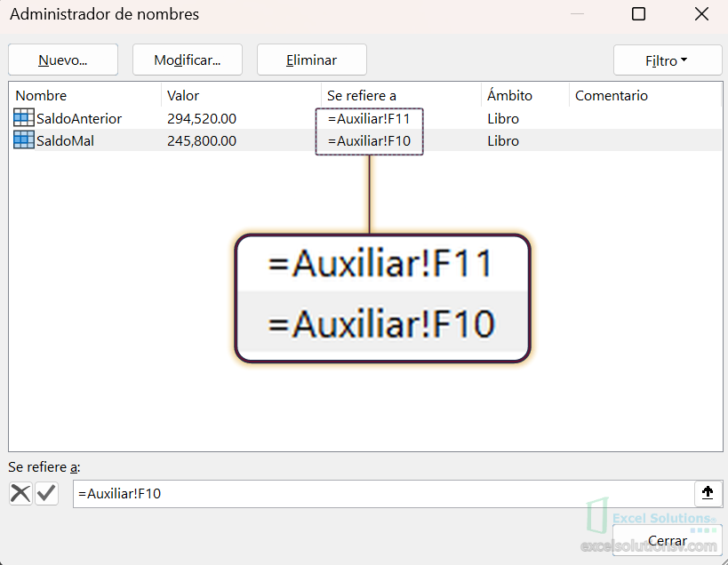This screenshot has width=728, height=565.
Task: Collapse dialog with range selector arrow
Action: tap(708, 493)
